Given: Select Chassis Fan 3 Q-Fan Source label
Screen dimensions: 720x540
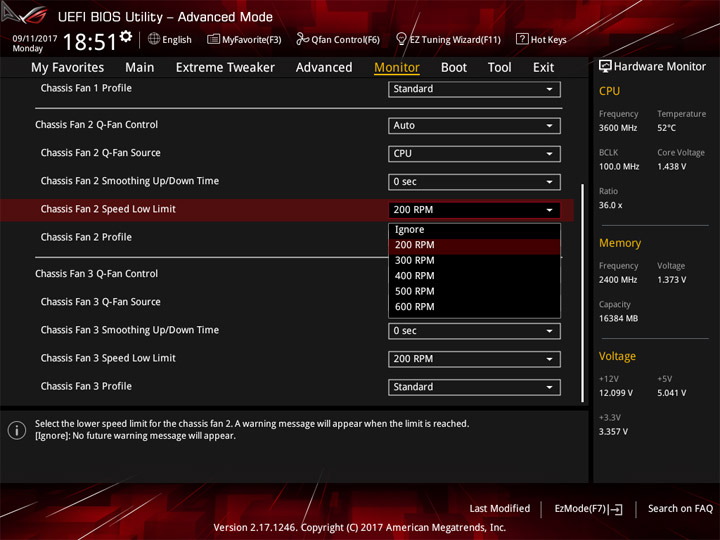Looking at the screenshot, I should click(x=100, y=302).
